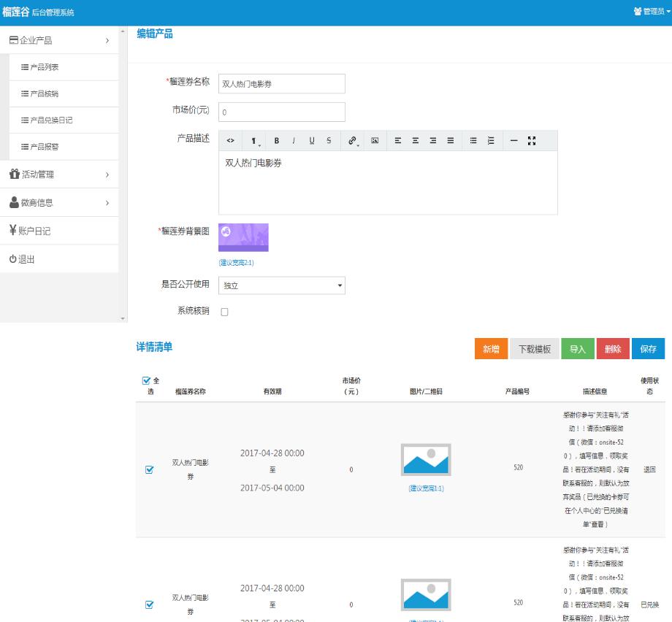This screenshot has width=672, height=622.
Task: Open the 管理员 account dropdown
Action: [x=652, y=12]
